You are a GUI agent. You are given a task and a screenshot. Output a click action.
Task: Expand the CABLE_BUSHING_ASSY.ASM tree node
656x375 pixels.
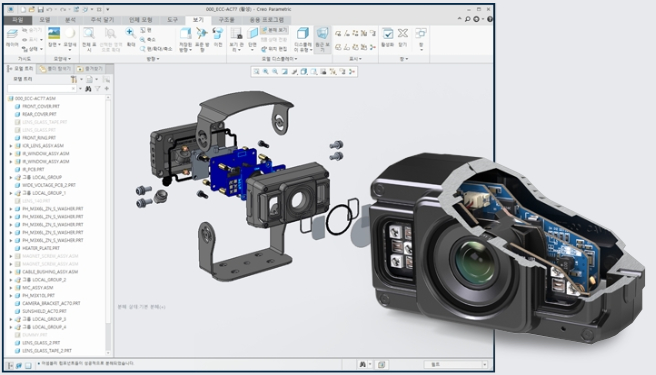tap(11, 272)
